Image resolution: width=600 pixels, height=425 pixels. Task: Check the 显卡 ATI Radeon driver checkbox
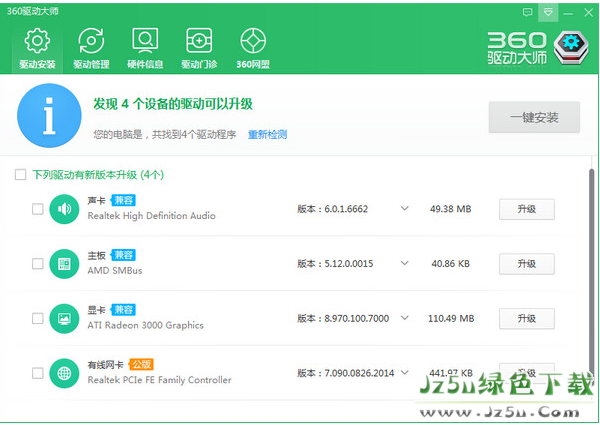pyautogui.click(x=38, y=318)
